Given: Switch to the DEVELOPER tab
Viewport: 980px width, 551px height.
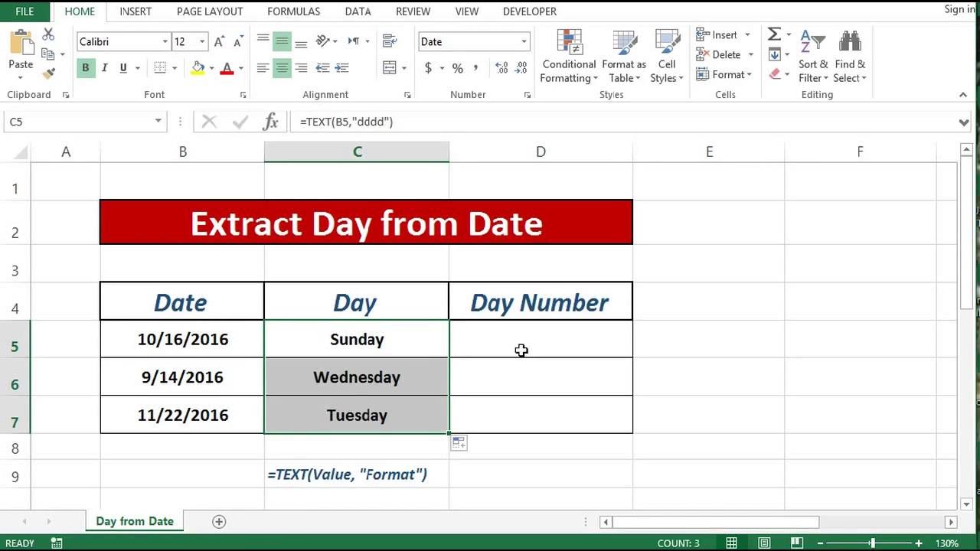Looking at the screenshot, I should click(530, 11).
